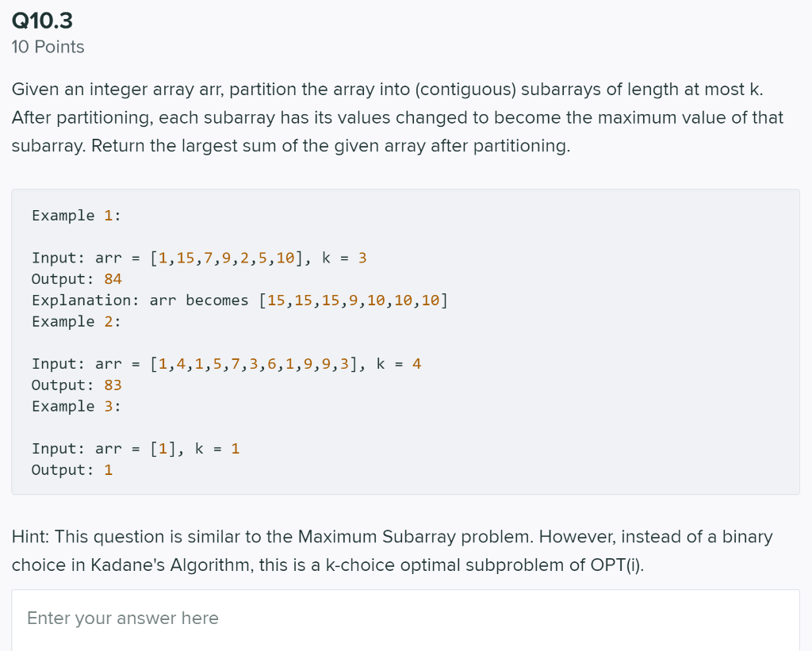Click the 'Output: 1' line
This screenshot has height=651, width=812.
tap(72, 470)
